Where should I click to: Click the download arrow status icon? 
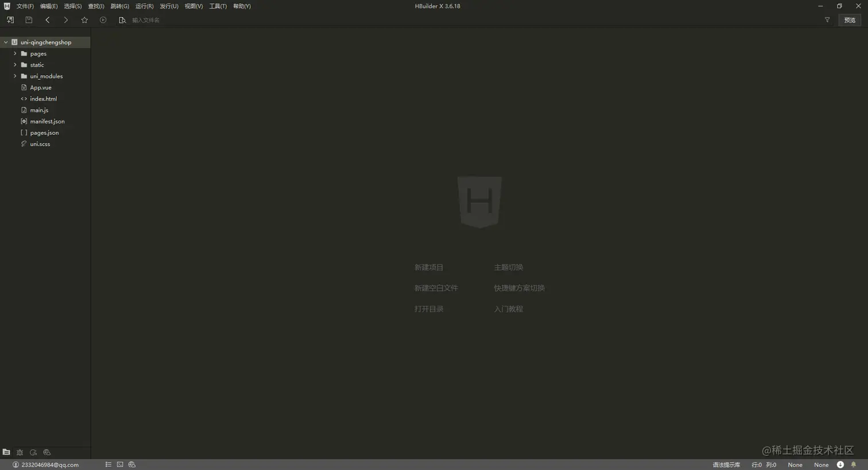(x=840, y=465)
